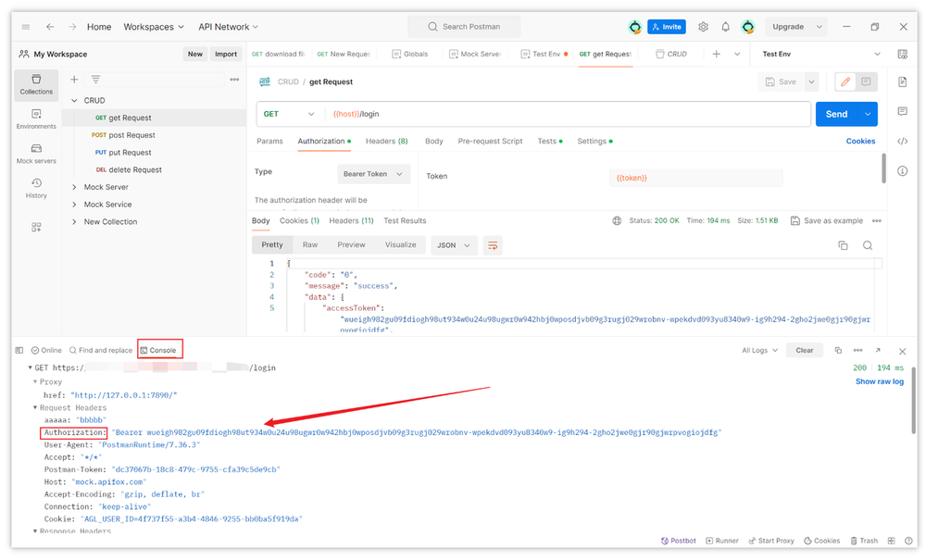Image resolution: width=926 pixels, height=560 pixels.
Task: Switch response view to Raw
Action: pos(310,245)
